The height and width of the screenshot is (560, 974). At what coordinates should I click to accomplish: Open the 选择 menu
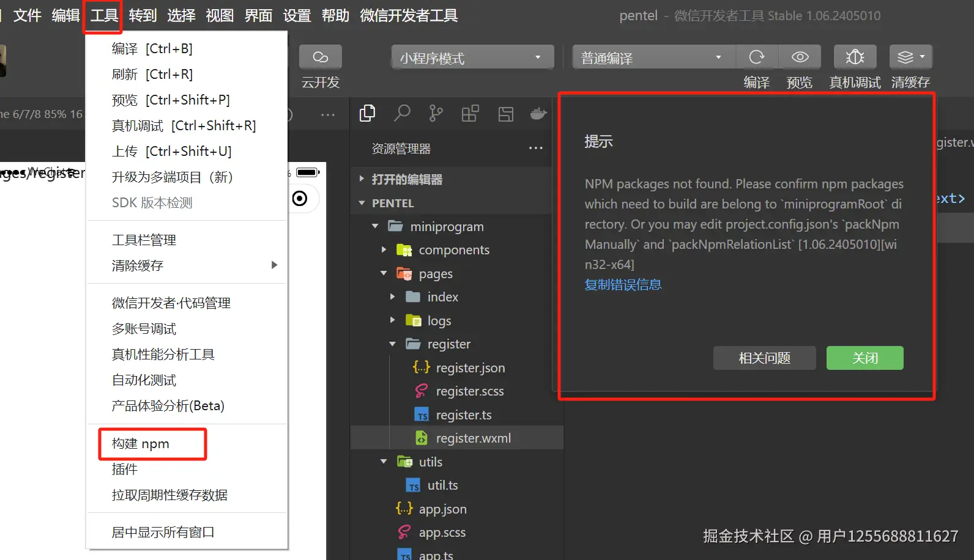[x=181, y=15]
